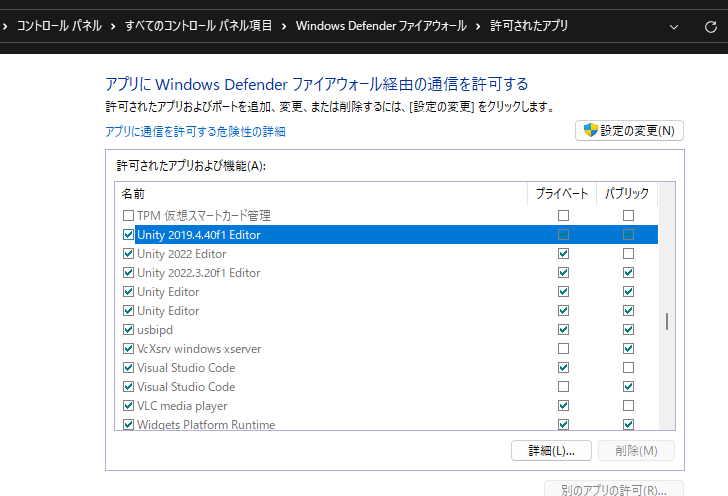Toggle usbipd private network checkbox
The image size is (728, 496).
pyautogui.click(x=563, y=330)
